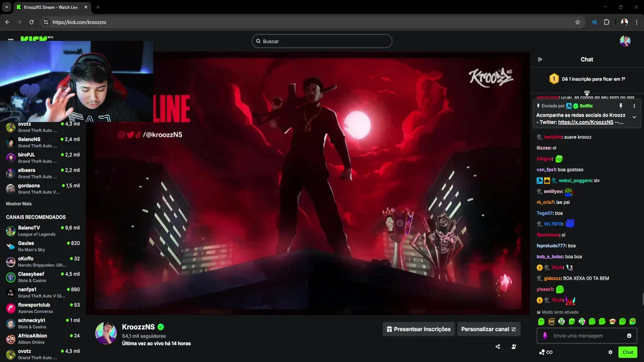Click the user moderation icon beside share
Screen dimensions: 644x362
coord(514,346)
